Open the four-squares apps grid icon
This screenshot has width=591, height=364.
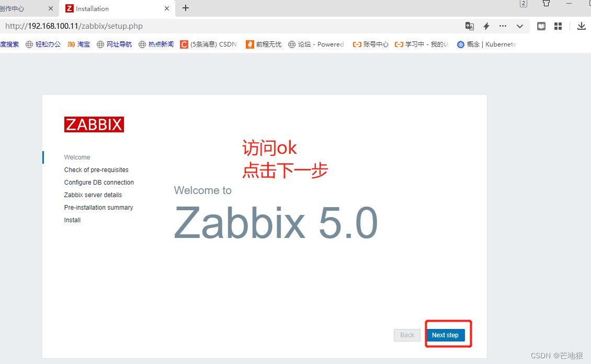pyautogui.click(x=558, y=26)
